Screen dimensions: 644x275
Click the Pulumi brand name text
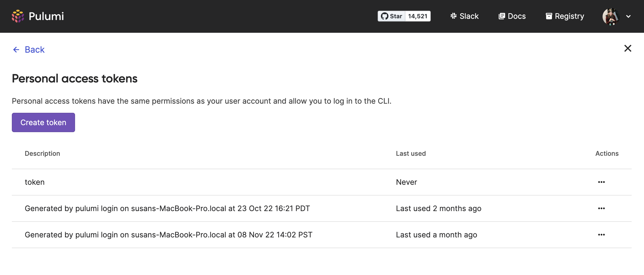46,16
